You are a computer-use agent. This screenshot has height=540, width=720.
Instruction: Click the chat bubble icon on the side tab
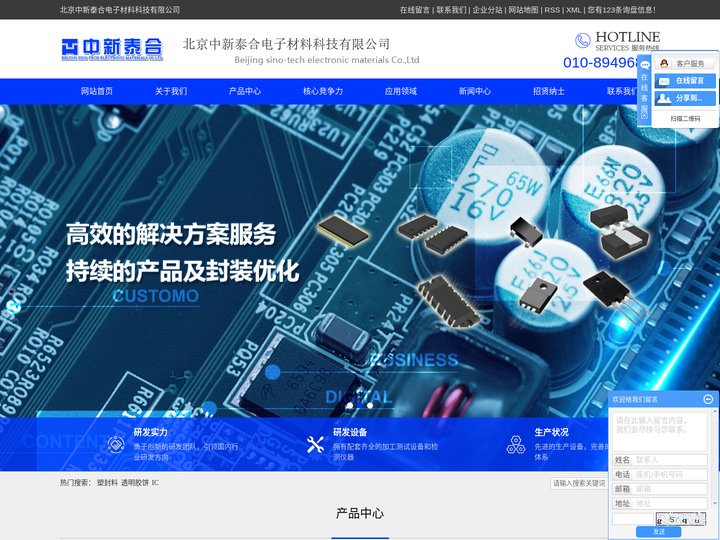point(645,65)
